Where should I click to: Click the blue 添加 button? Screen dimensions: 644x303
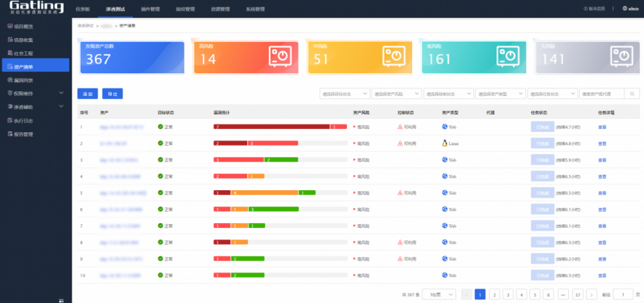click(x=88, y=94)
